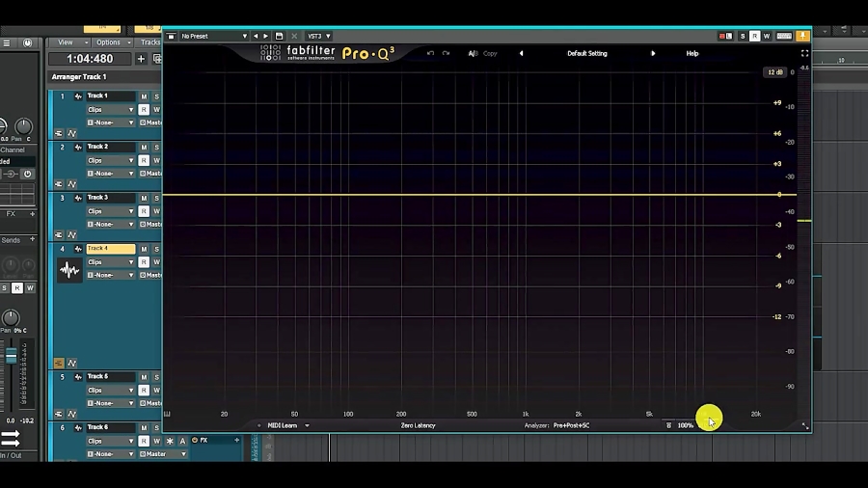Click Analyzer Pre+Post+SC setting
The width and height of the screenshot is (868, 488).
coord(571,425)
